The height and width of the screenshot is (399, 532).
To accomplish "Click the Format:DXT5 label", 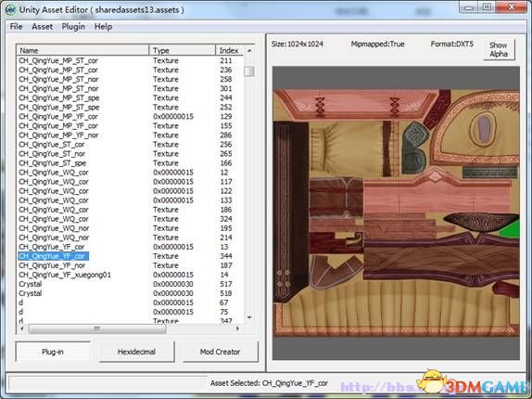I will click(452, 45).
